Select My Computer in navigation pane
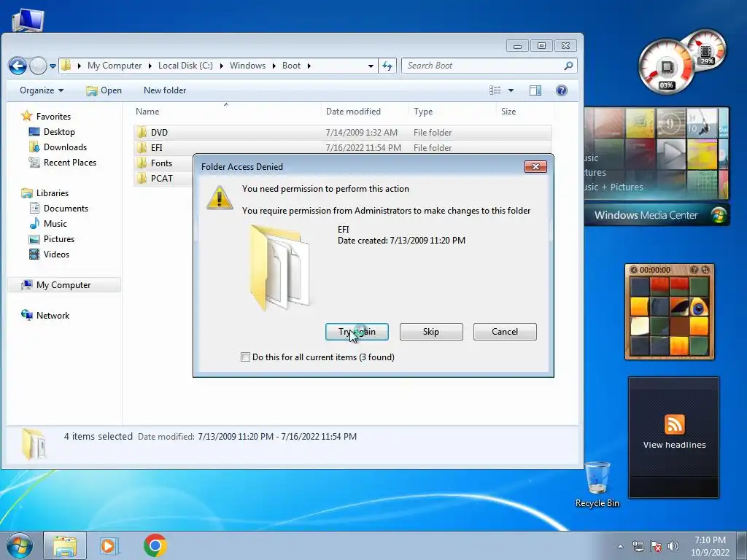Viewport: 747px width, 560px height. click(x=63, y=285)
